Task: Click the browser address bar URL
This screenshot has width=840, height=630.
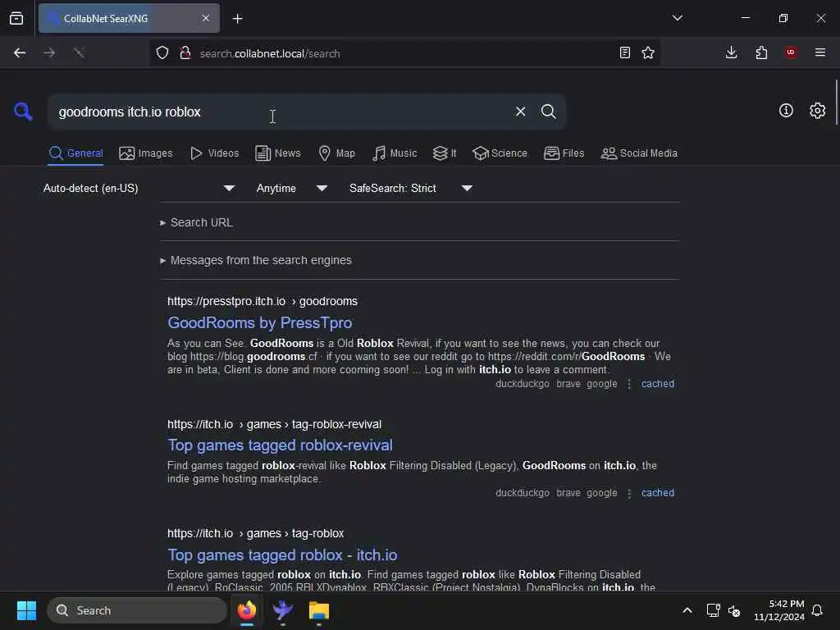Action: click(270, 53)
